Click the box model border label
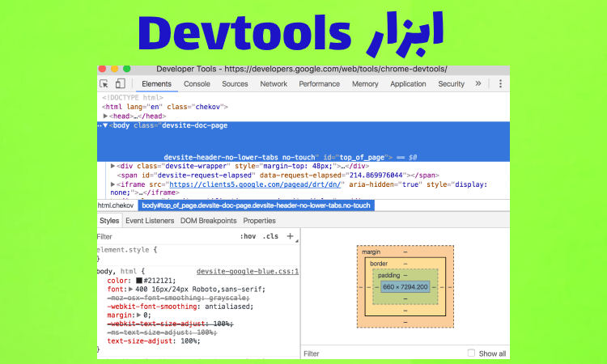 coord(379,264)
